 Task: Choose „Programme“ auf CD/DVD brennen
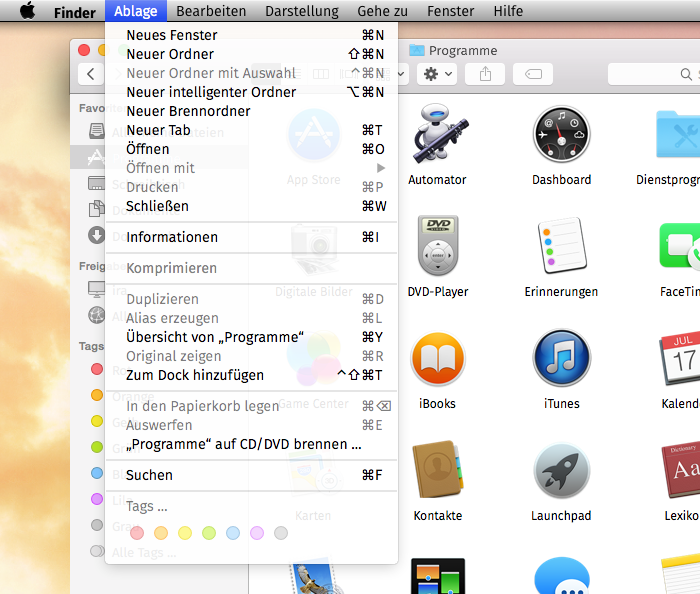tap(251, 444)
